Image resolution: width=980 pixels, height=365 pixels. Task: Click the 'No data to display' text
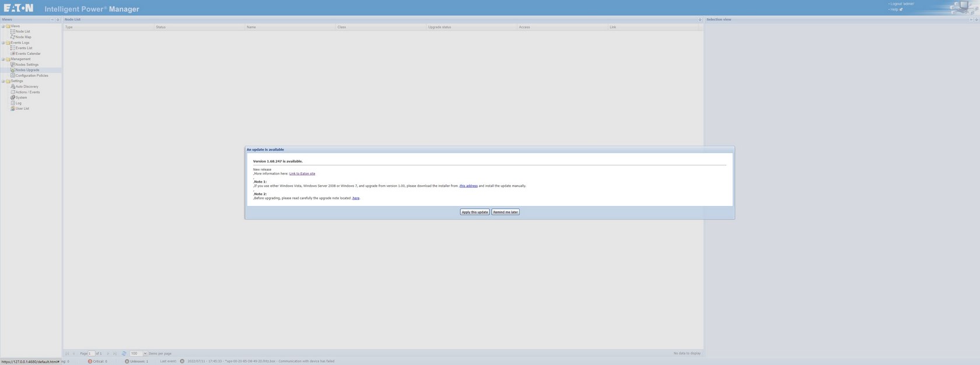pos(687,353)
